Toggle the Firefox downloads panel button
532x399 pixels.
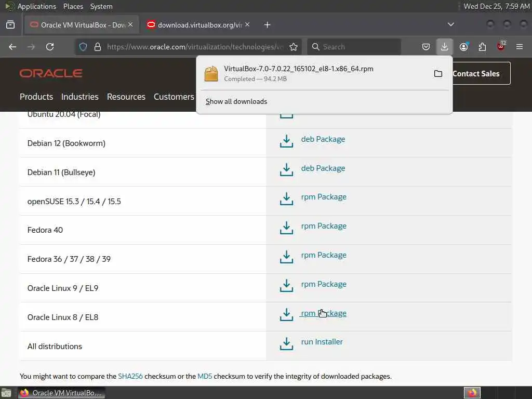click(445, 47)
